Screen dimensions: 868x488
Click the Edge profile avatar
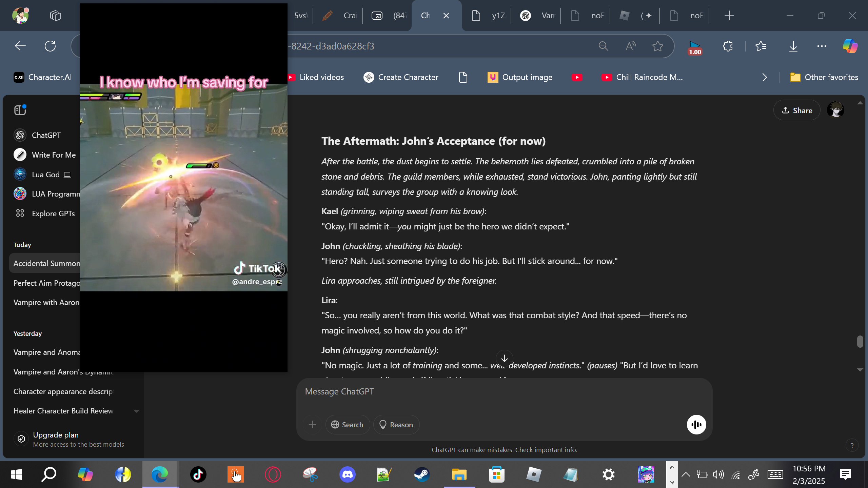[x=20, y=15]
